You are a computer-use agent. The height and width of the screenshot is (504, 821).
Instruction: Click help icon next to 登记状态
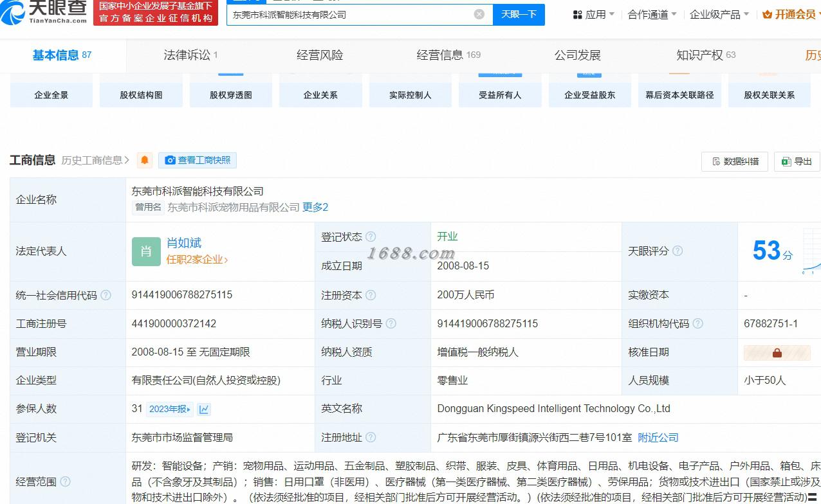tap(371, 237)
